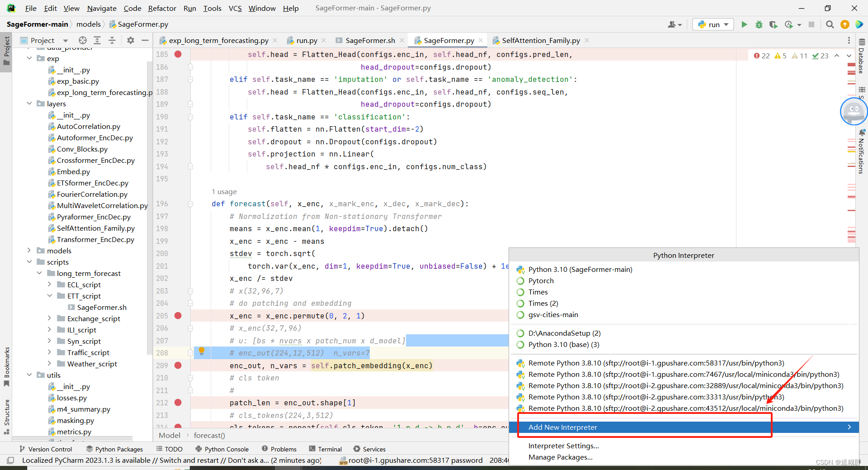Select opened file target icon in Project panel

click(82, 40)
